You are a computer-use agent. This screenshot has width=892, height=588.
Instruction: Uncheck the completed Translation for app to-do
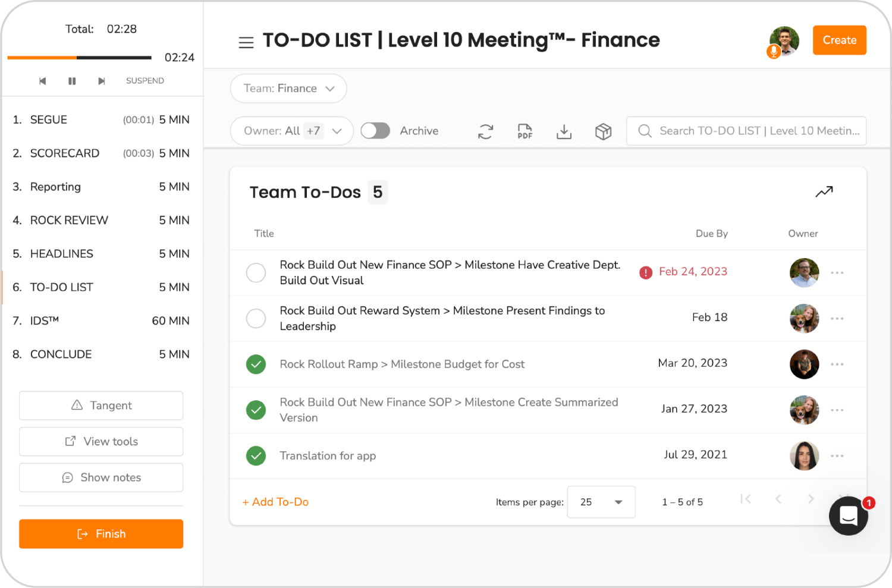coord(256,455)
